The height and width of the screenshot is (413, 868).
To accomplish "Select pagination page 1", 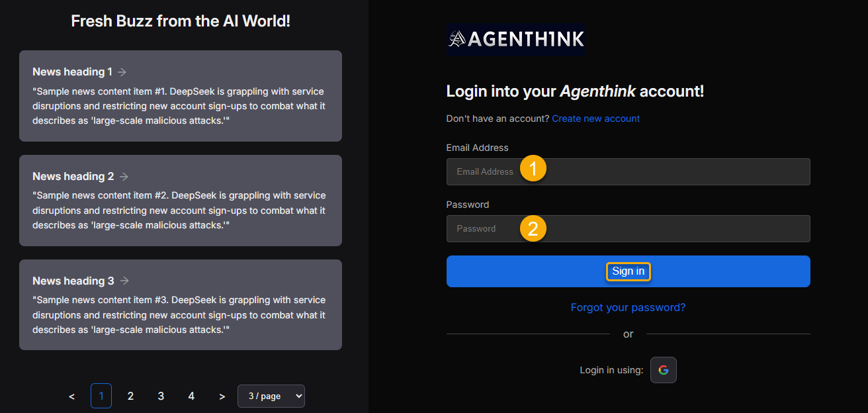I will (x=101, y=396).
